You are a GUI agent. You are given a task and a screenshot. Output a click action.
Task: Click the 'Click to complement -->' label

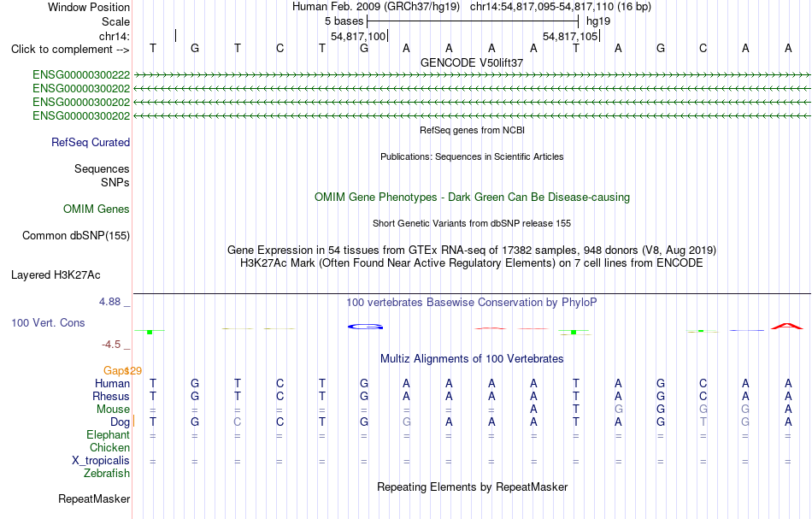click(x=70, y=50)
